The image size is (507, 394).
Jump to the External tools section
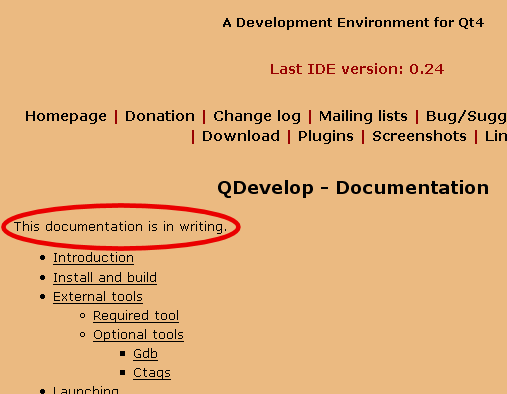pos(98,297)
